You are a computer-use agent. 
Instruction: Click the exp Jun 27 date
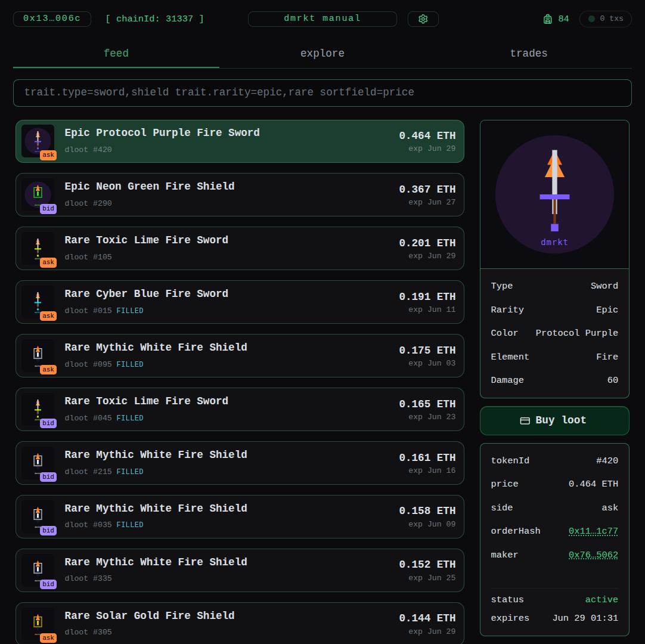coord(432,203)
